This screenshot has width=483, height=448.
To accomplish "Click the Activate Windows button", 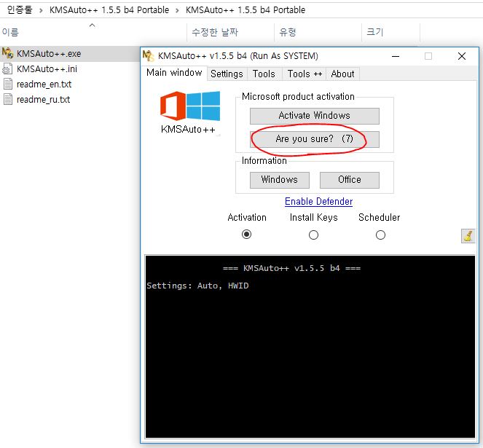I will coord(315,116).
